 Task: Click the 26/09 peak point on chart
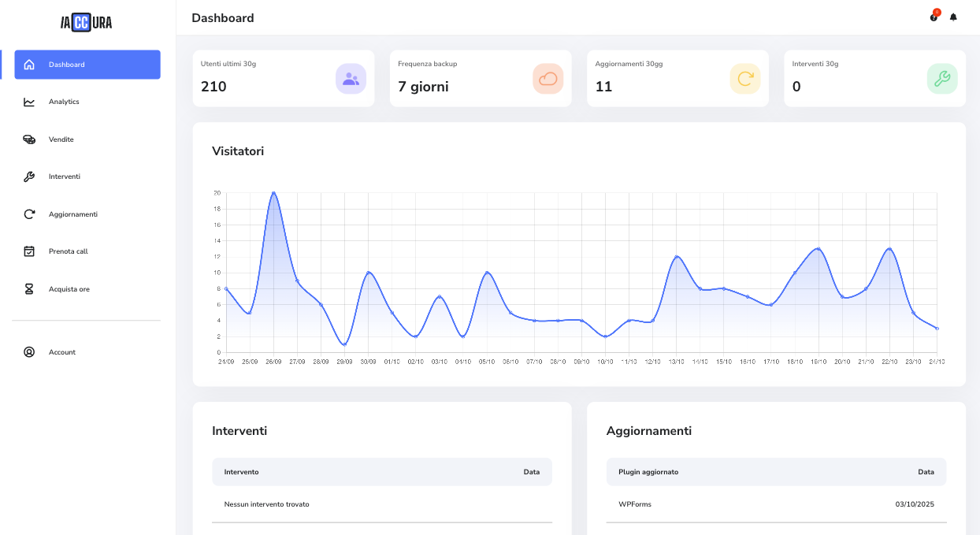tap(273, 193)
